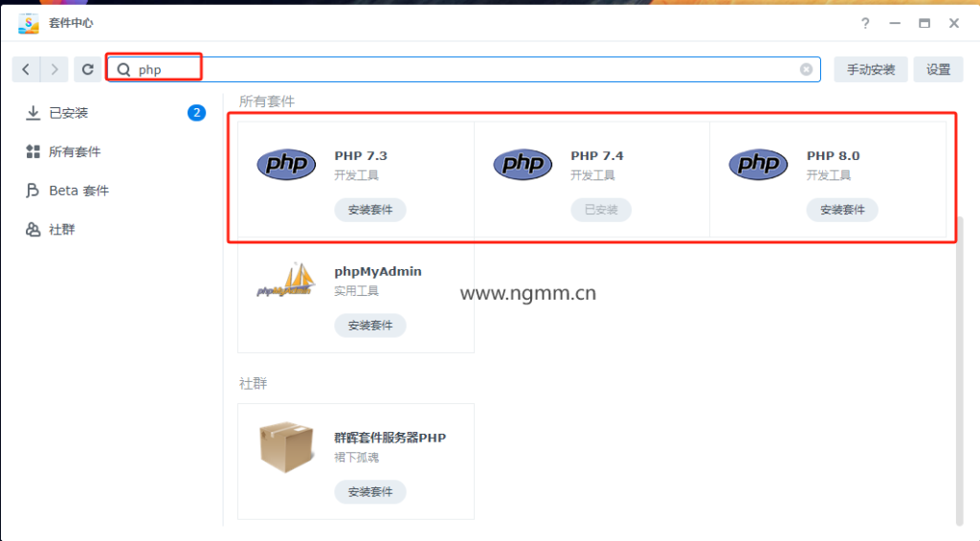Clear the php search text
980x541 pixels.
click(806, 70)
